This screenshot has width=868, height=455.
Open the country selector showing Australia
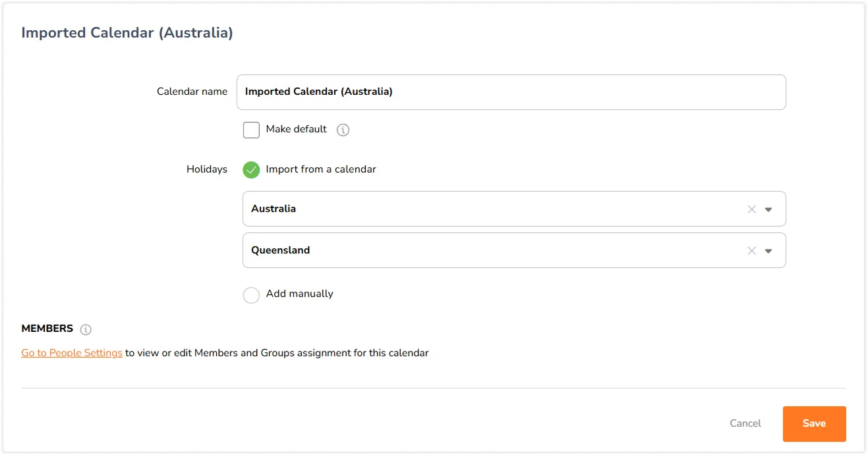[x=488, y=209]
